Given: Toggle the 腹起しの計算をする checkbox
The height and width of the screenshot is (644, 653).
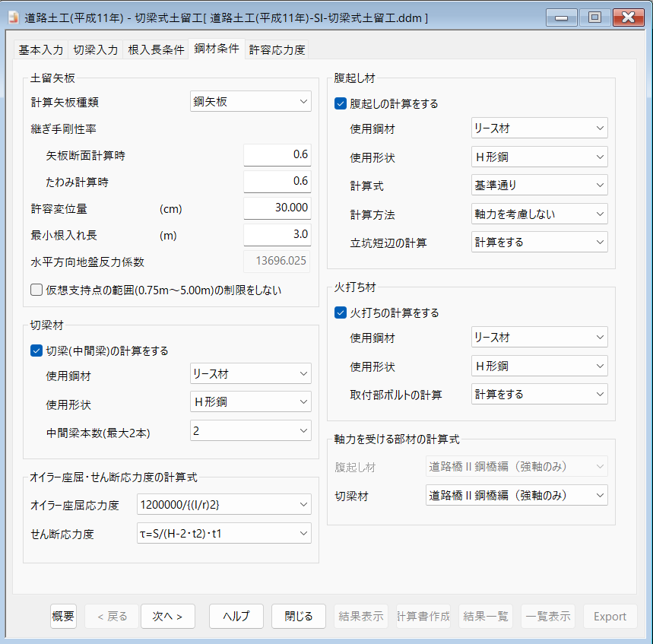Looking at the screenshot, I should [x=341, y=104].
